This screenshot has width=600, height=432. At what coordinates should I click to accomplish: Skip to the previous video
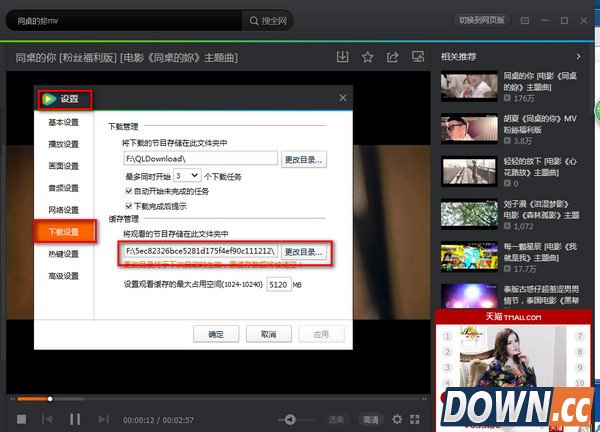47,419
